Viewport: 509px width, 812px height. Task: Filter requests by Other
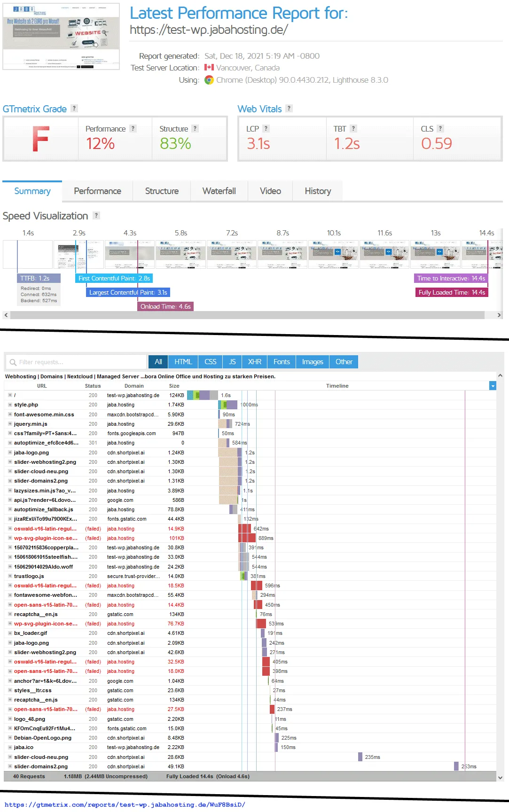pos(344,362)
